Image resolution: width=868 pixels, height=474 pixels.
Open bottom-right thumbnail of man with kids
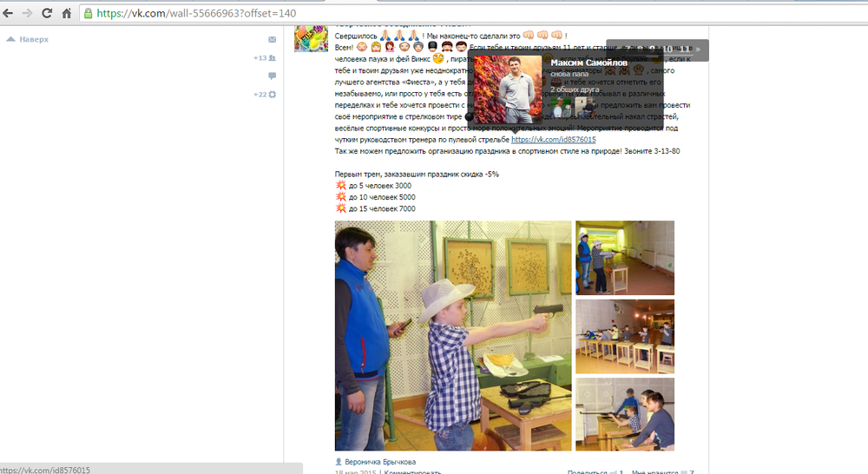point(624,414)
